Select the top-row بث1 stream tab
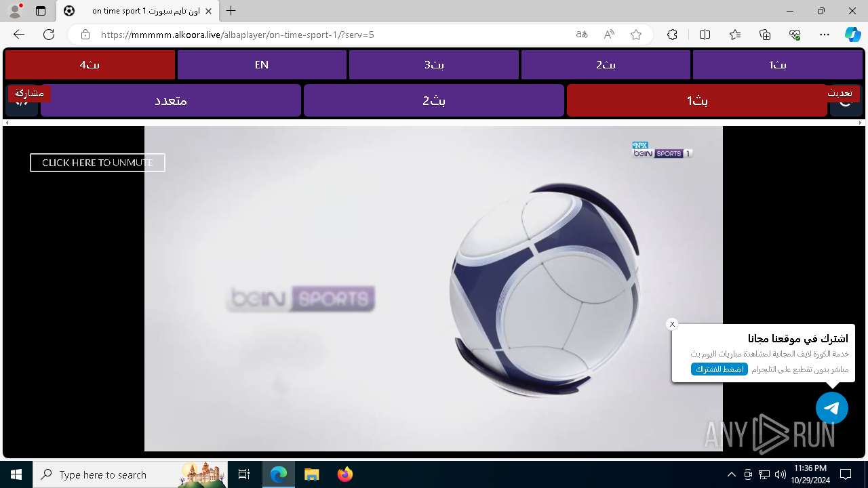Screen dimensions: 868x488 click(778, 65)
